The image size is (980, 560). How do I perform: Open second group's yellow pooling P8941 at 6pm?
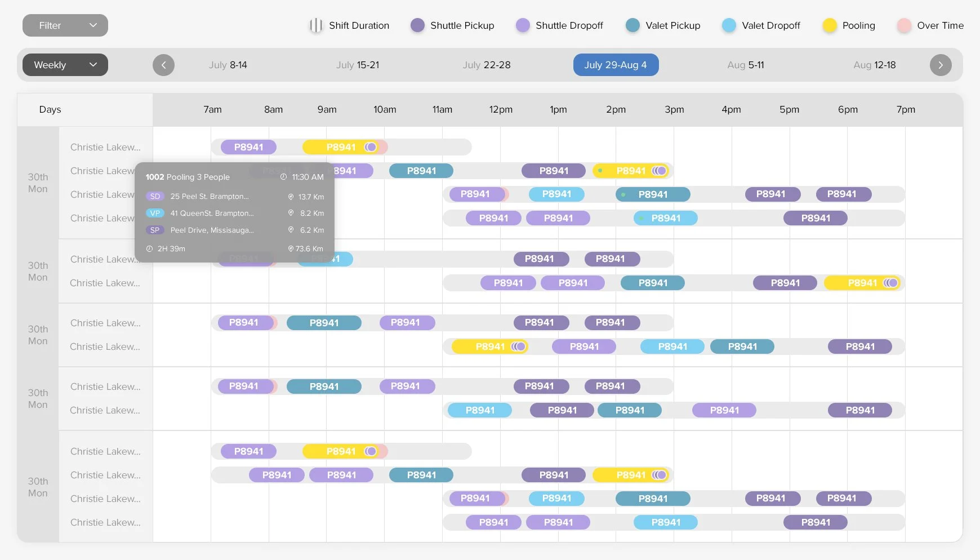point(863,283)
